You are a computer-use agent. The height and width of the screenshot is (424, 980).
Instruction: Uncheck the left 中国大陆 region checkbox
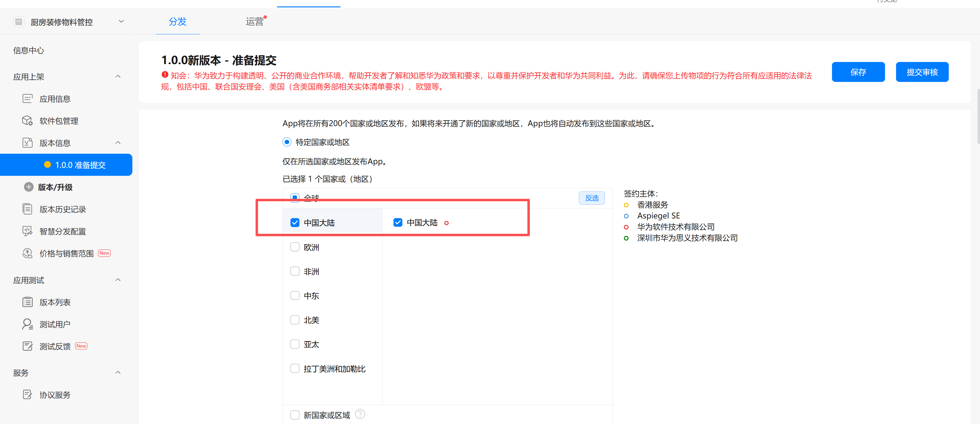pos(295,222)
